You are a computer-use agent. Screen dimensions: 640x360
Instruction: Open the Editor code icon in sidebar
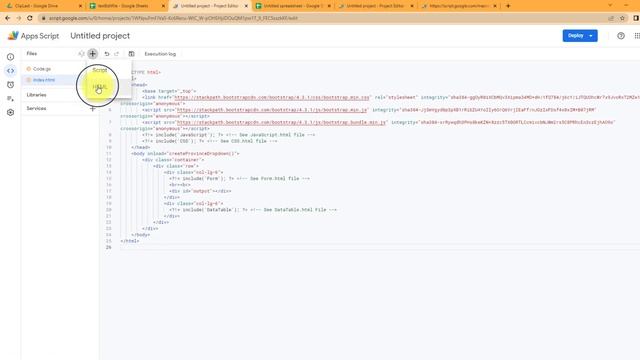pos(11,71)
